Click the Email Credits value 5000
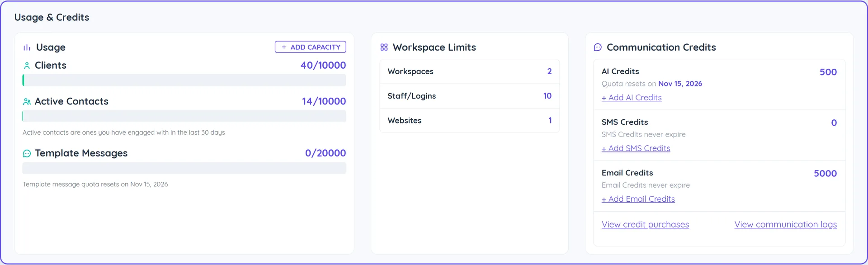868x265 pixels. (826, 173)
